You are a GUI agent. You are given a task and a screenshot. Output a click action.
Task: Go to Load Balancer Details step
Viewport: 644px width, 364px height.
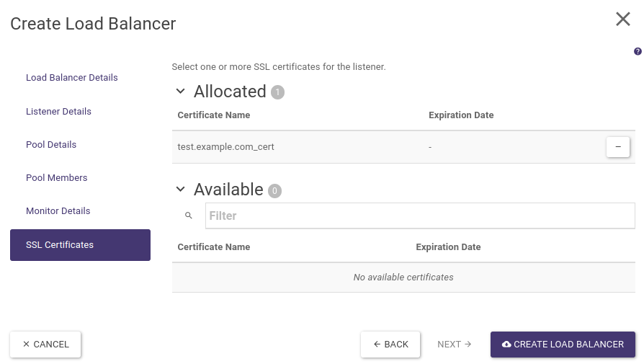[72, 78]
